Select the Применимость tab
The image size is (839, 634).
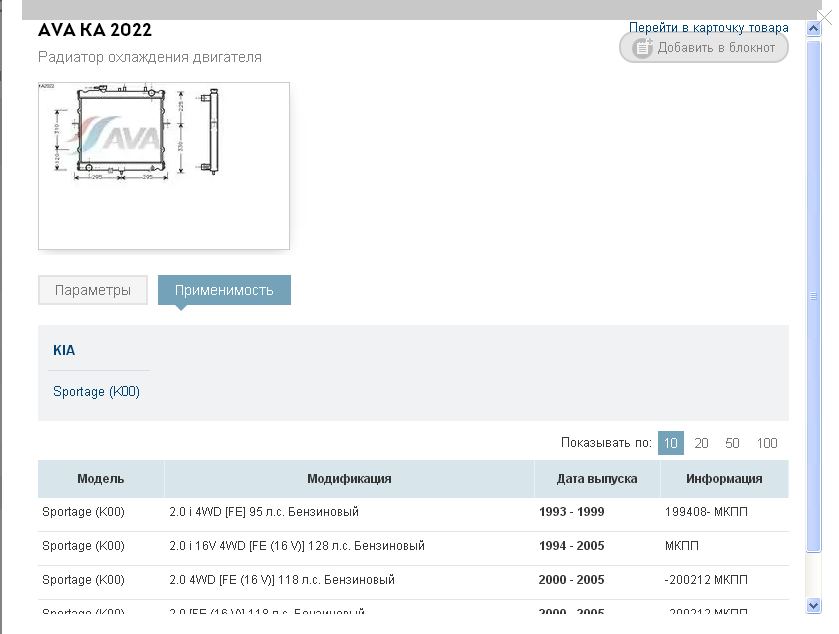[x=224, y=290]
